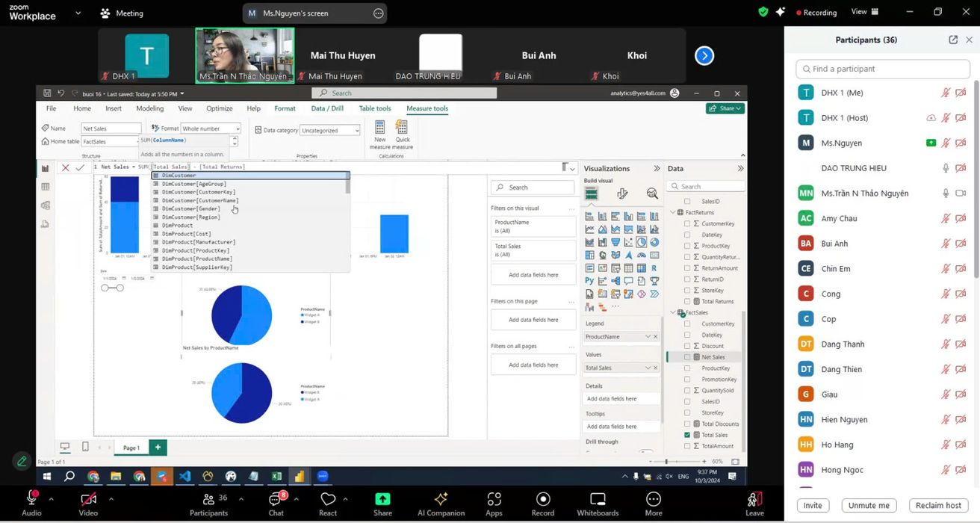980x523 pixels.
Task: Click the Unmute me button
Action: 869,505
